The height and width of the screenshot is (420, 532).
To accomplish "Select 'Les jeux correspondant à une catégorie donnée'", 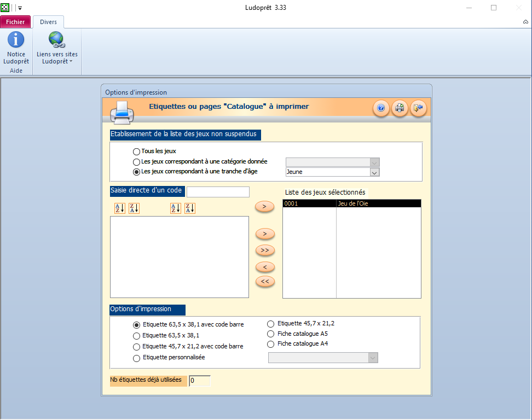I will pyautogui.click(x=136, y=162).
